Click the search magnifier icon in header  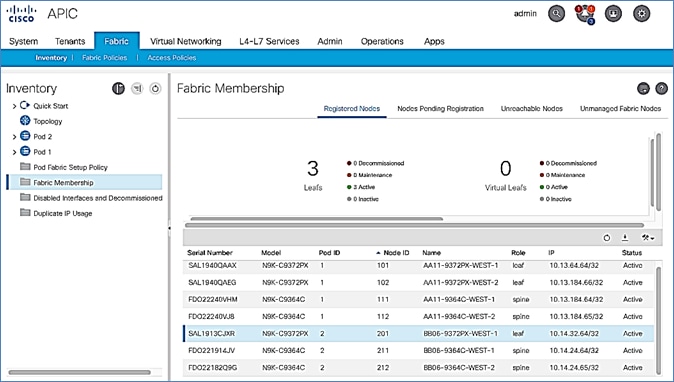coord(556,14)
